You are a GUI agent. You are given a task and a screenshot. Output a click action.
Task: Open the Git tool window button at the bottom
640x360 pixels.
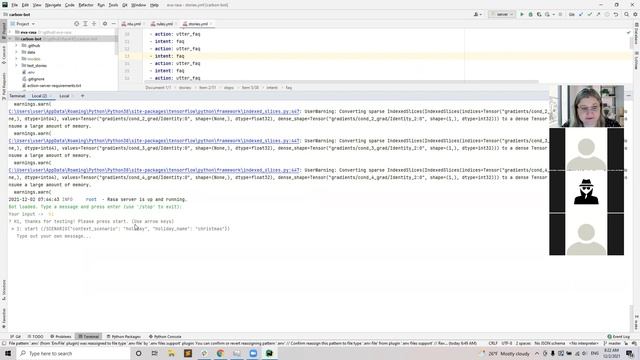click(16, 337)
